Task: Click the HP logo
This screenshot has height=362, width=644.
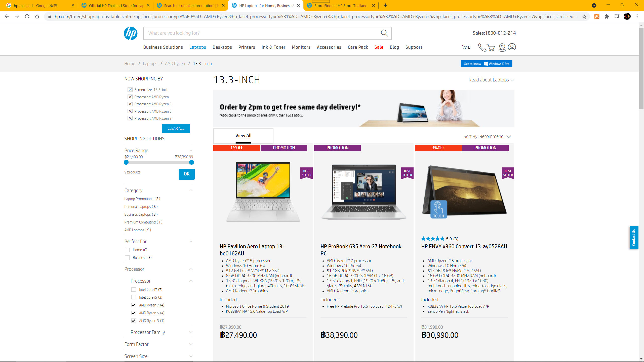Action: (x=131, y=33)
